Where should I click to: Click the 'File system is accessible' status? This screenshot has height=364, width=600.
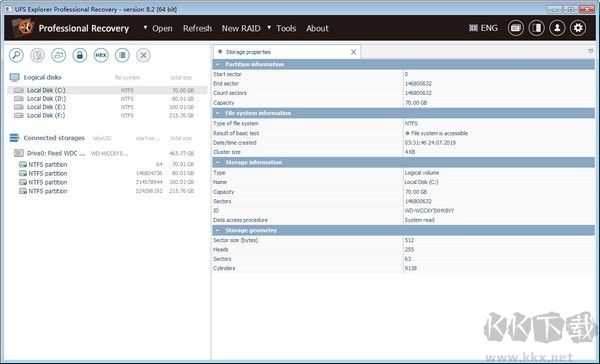(439, 133)
